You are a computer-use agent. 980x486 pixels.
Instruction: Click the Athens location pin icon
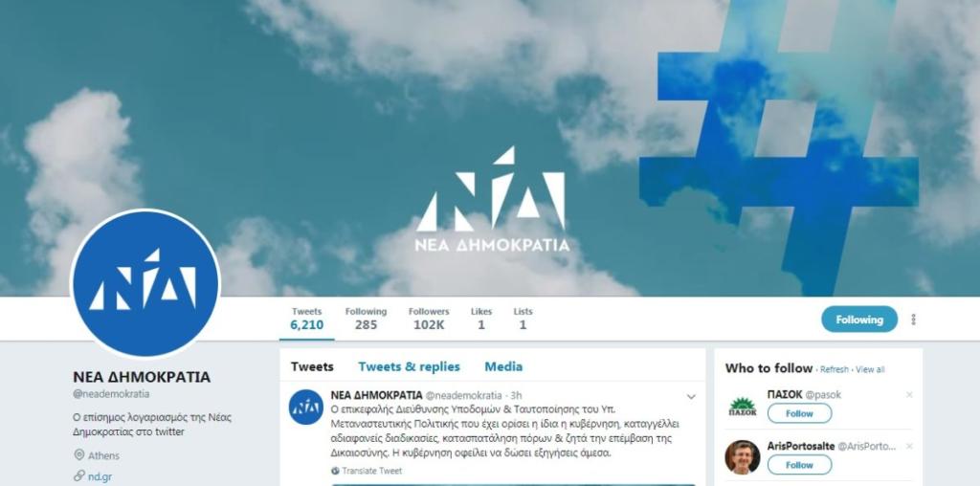click(x=78, y=454)
